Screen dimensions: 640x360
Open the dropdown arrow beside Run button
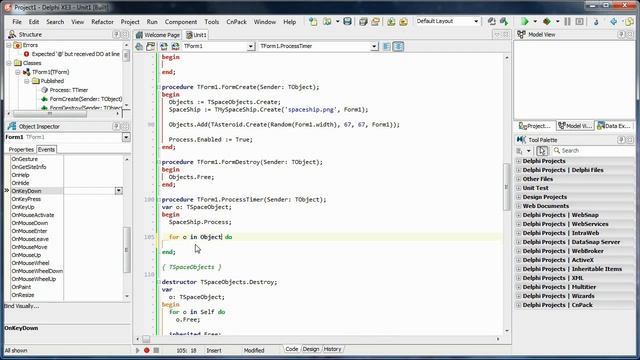[535, 22]
